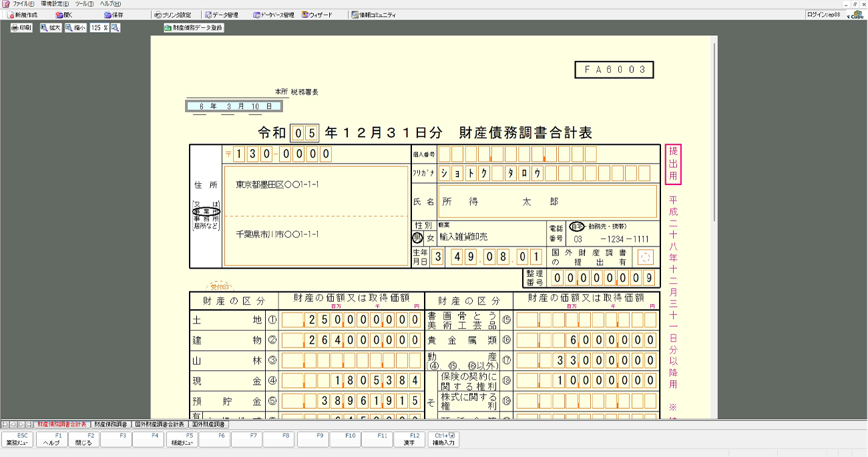Click the vertical scrollbar of the form
The image size is (868, 457).
(x=715, y=134)
